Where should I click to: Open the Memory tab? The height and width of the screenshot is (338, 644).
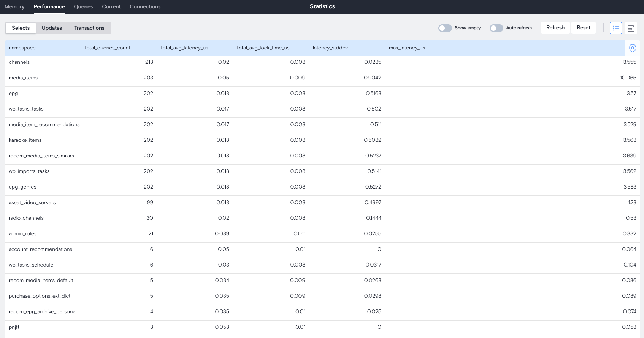click(14, 7)
